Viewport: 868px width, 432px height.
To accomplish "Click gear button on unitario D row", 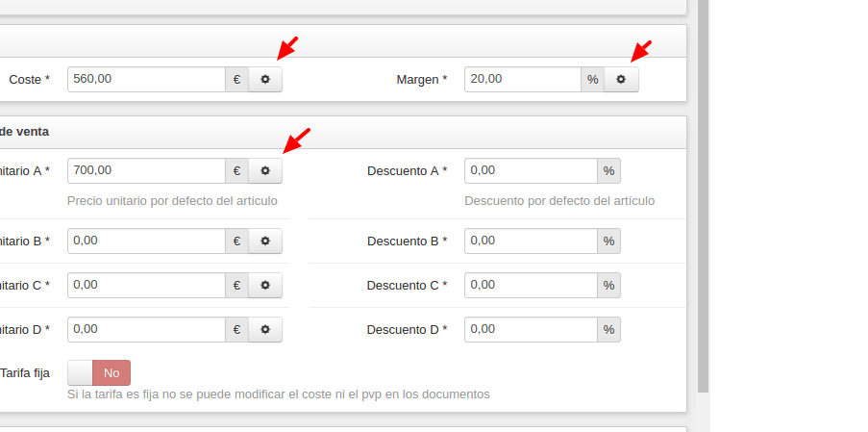I will click(265, 330).
